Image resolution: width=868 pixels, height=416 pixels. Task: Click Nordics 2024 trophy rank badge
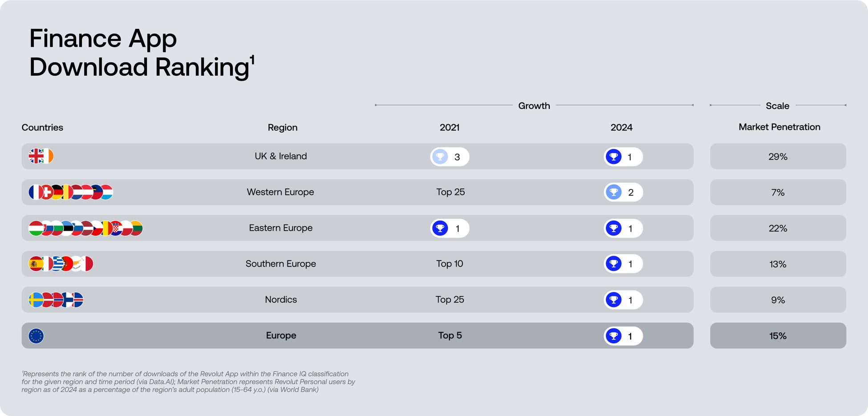(623, 300)
